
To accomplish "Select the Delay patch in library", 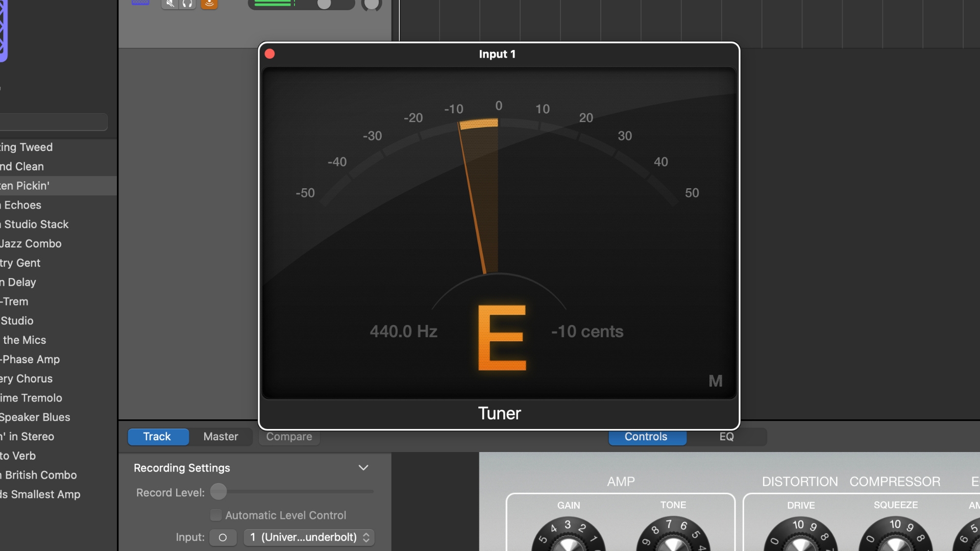I will click(58, 282).
